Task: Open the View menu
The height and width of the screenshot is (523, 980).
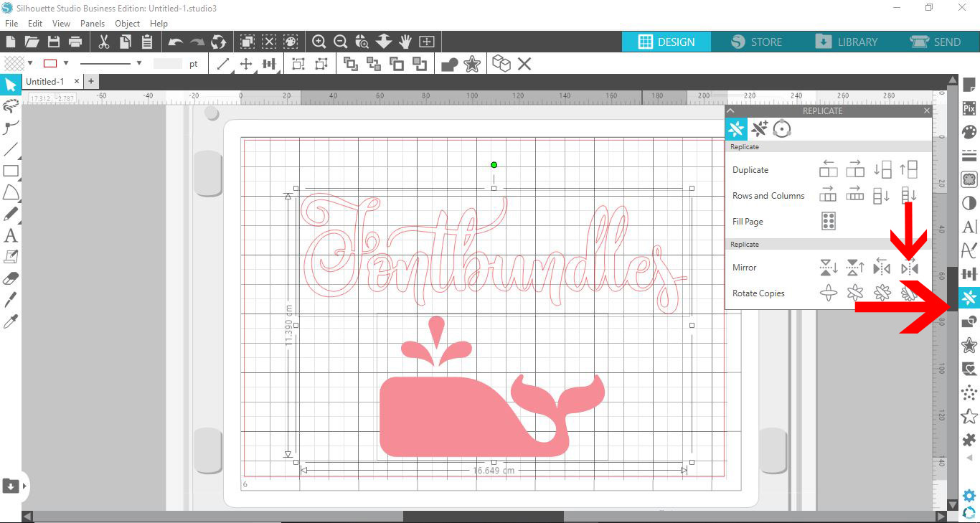Action: click(62, 24)
